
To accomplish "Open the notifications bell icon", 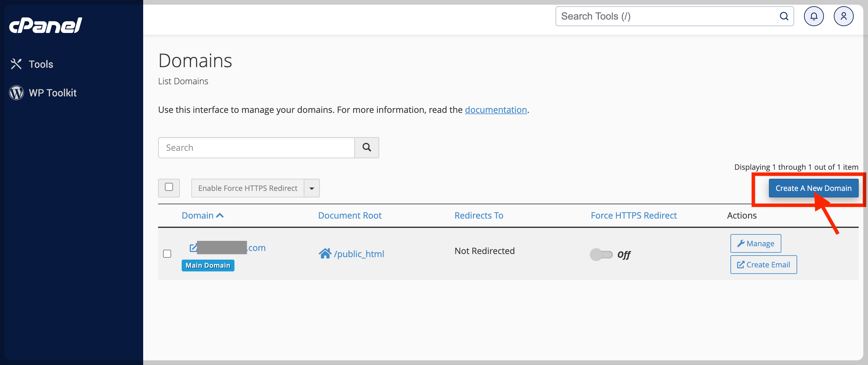I will pos(813,16).
